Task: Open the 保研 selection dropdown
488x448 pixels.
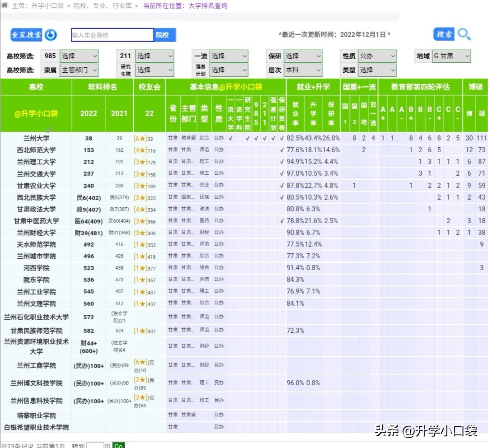Action: point(303,55)
